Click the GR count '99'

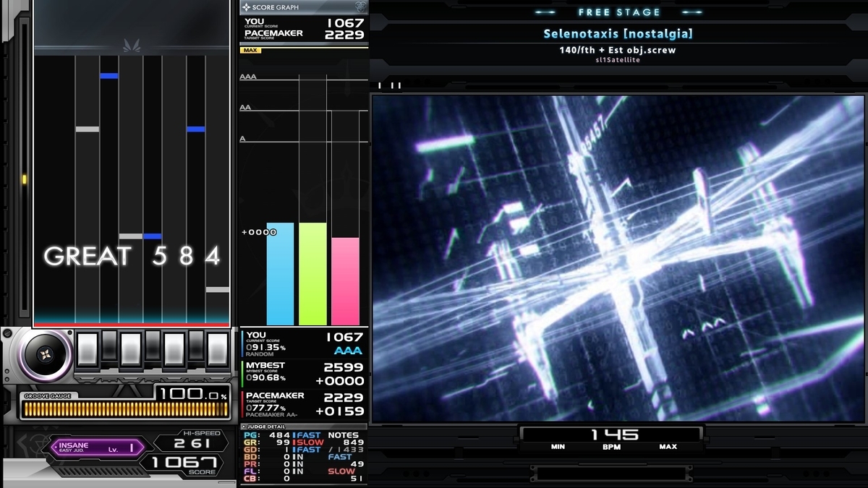[x=283, y=442]
